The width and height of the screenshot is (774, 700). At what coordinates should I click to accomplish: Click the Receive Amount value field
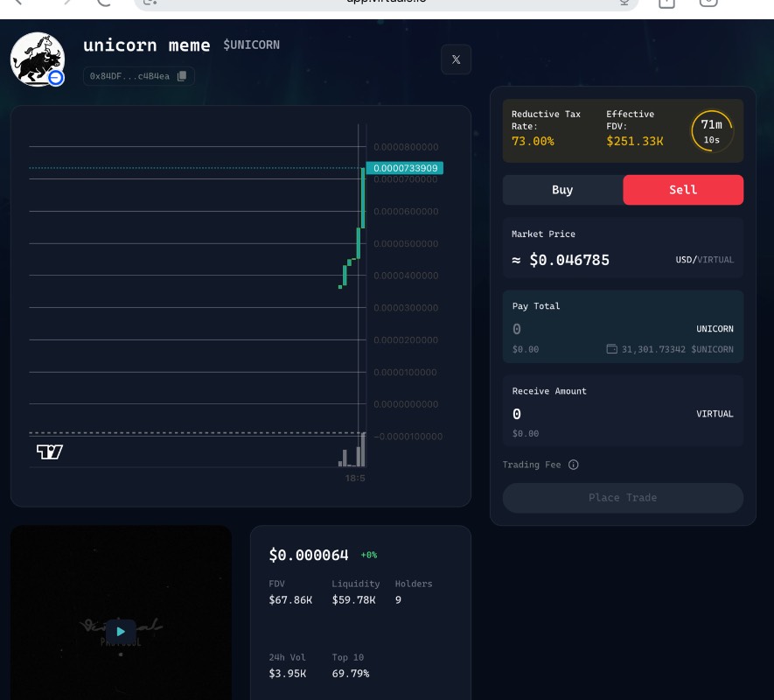click(595, 414)
